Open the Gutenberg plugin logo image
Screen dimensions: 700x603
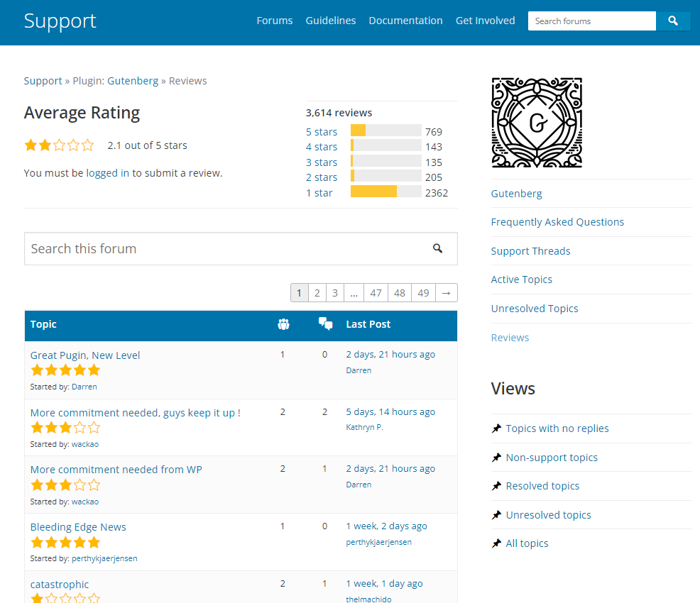[x=537, y=123]
